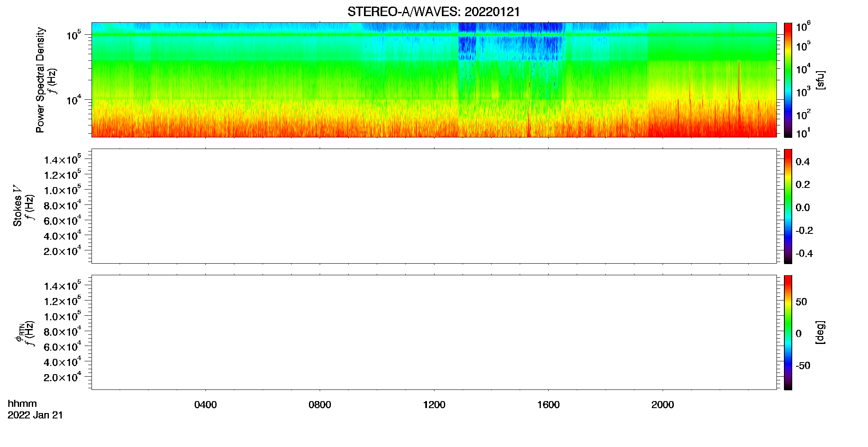The height and width of the screenshot is (447, 868).
Task: Click the 0800 time tick label
Action: 320,405
